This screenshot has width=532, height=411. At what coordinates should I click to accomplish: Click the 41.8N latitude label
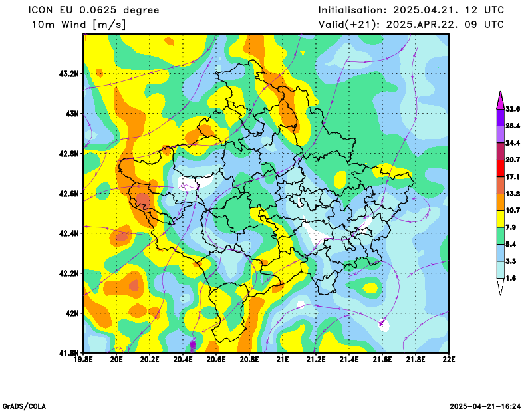tap(69, 353)
